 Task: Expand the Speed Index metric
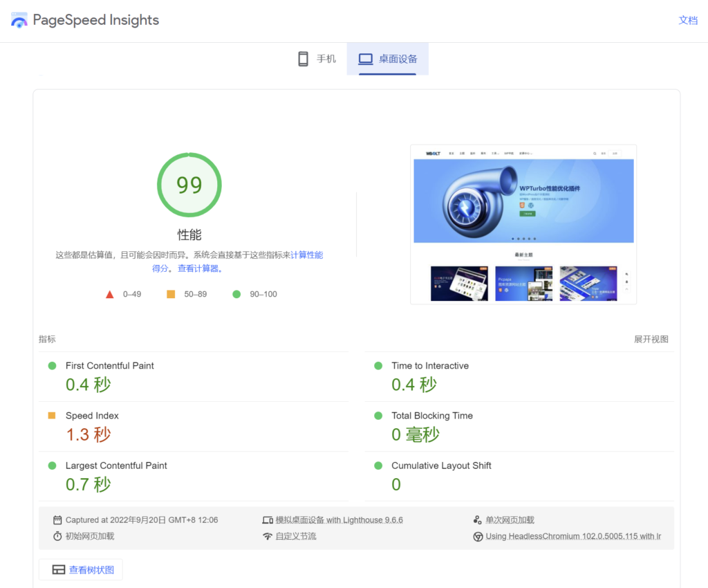pyautogui.click(x=92, y=416)
